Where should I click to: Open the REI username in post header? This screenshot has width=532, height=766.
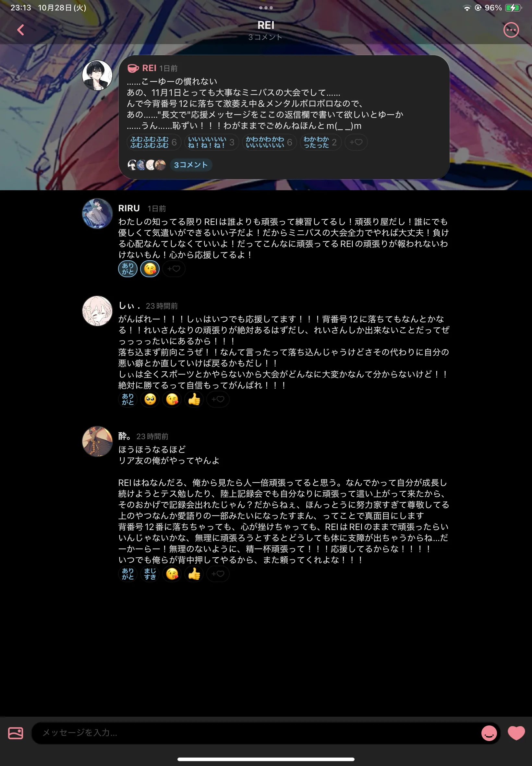coord(149,68)
